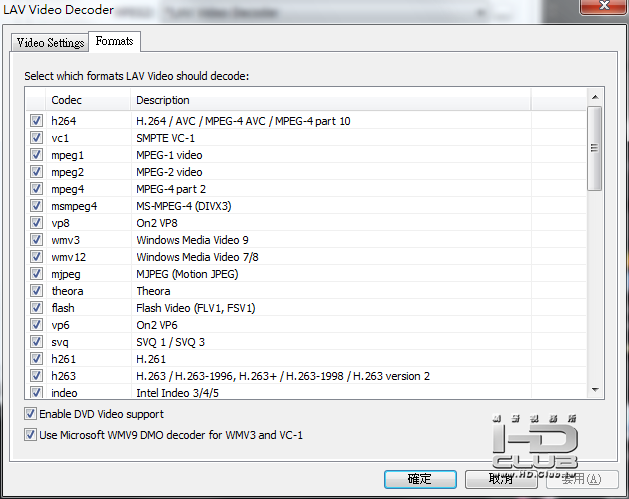The width and height of the screenshot is (629, 499).
Task: Uncheck the svq codec checkbox
Action: tap(37, 342)
